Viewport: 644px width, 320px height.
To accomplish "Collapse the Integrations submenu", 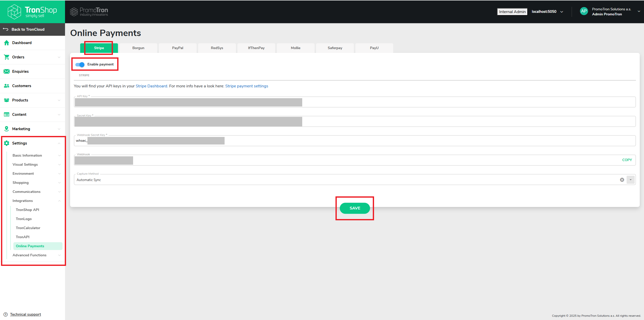I will (59, 201).
